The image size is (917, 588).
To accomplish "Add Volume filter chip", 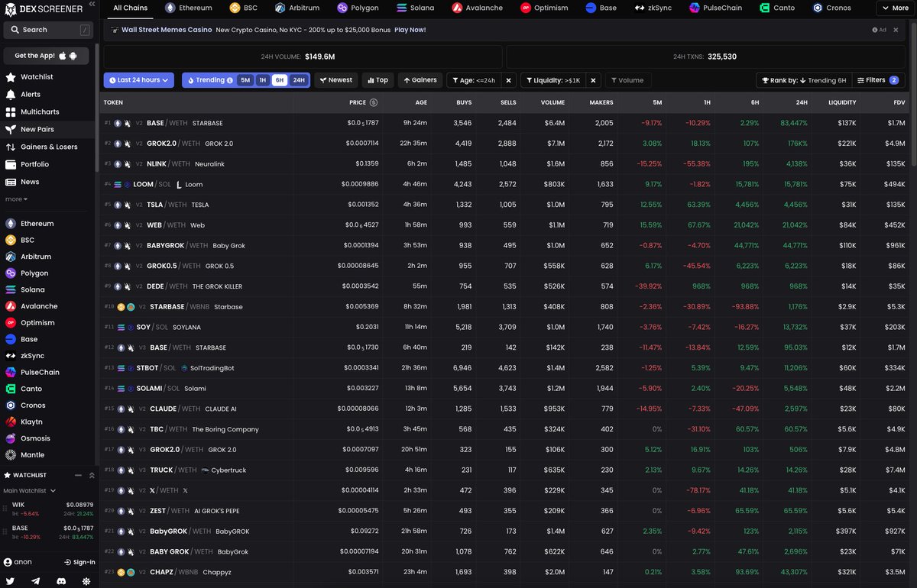I will tap(627, 80).
